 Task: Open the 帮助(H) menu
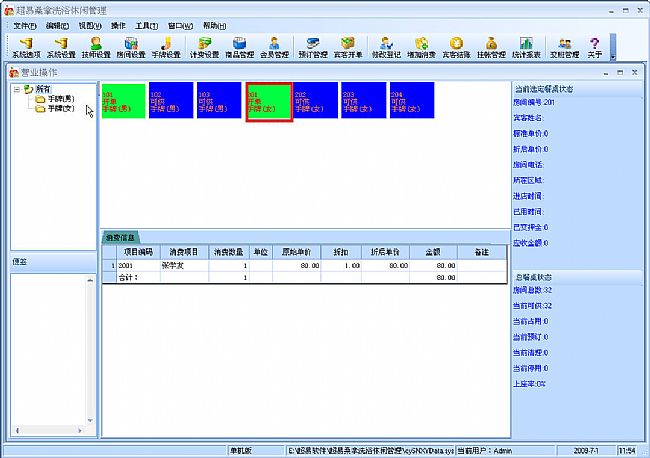tap(214, 26)
